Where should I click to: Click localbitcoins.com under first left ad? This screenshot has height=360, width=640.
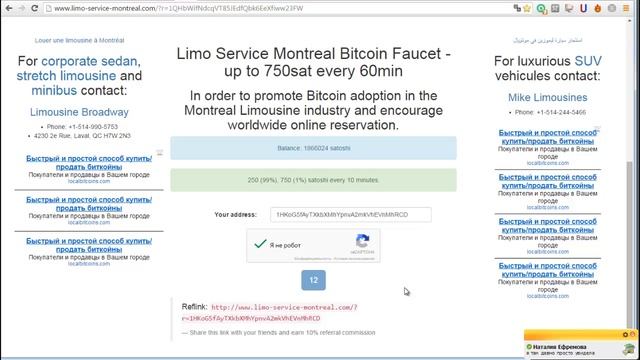pos(89,181)
